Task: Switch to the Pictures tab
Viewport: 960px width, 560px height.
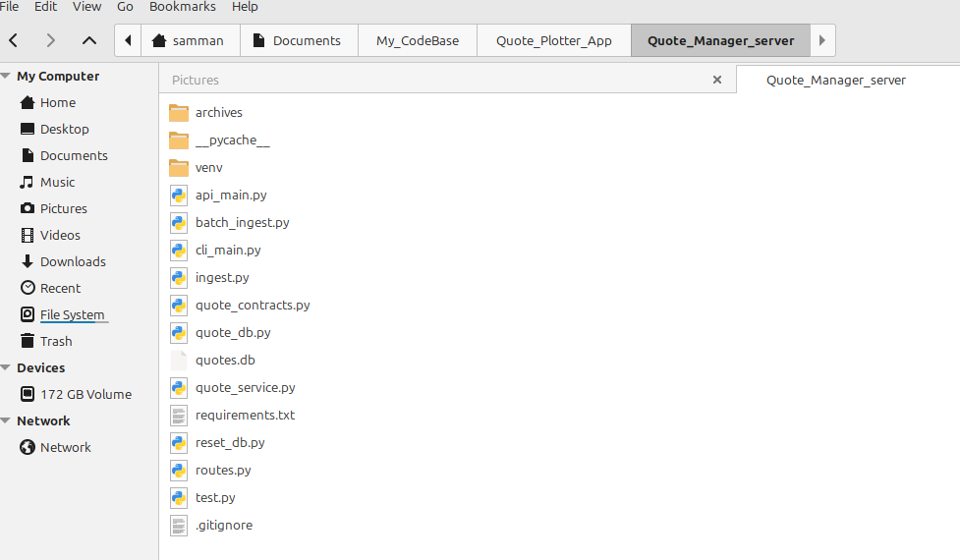Action: 196,81
